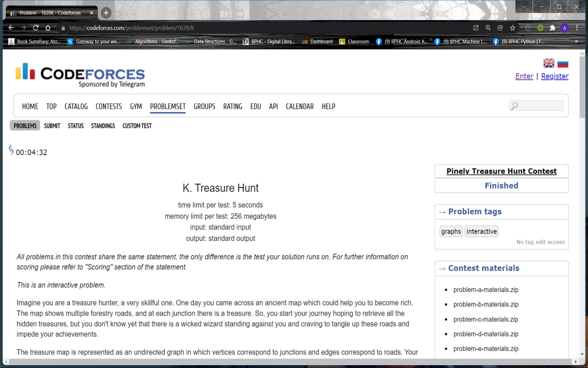This screenshot has height=368, width=588.
Task: Click the graphs problem tag
Action: [451, 231]
